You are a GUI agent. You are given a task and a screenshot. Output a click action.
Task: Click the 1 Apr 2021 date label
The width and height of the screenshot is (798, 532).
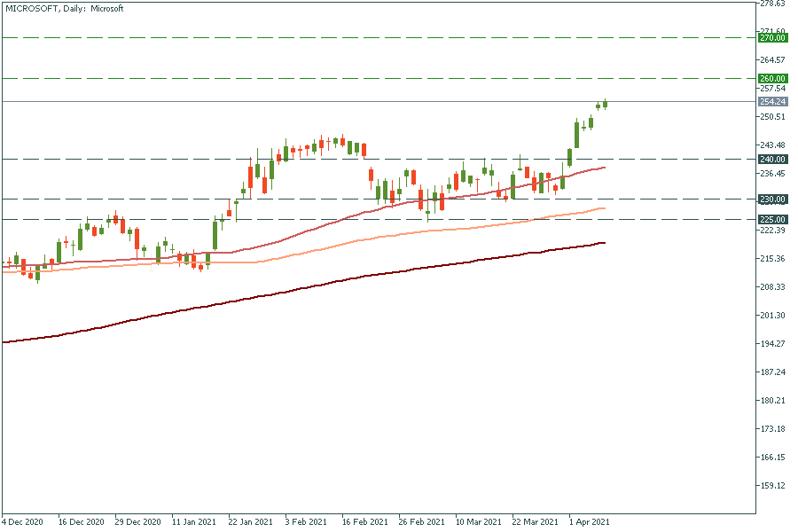pos(588,522)
